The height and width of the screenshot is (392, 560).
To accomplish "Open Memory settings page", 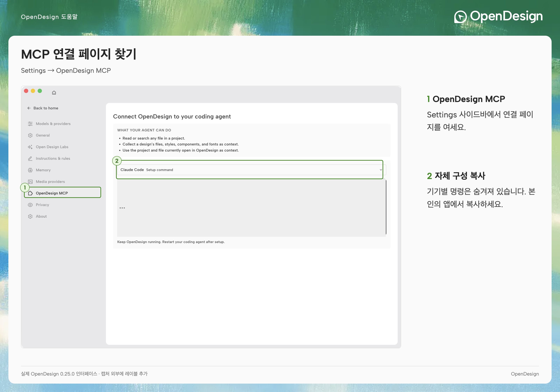I will click(x=63, y=170).
